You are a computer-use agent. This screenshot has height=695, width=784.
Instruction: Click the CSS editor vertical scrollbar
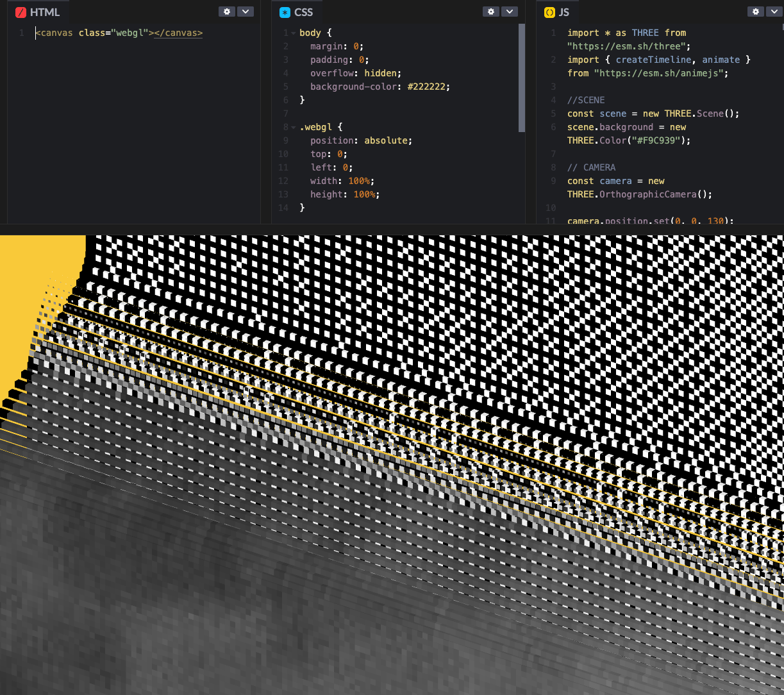click(522, 77)
